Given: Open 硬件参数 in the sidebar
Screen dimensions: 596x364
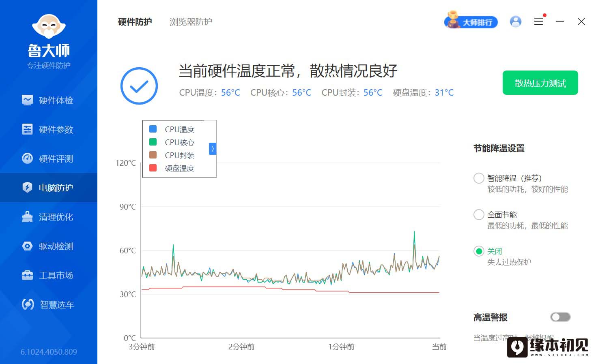Looking at the screenshot, I should coord(49,129).
